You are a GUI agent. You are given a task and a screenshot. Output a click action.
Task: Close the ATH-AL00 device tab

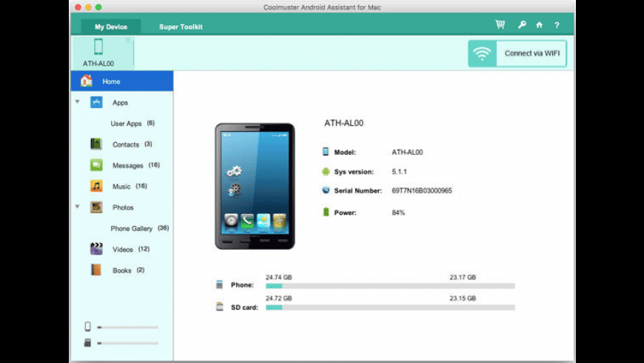coord(128,40)
